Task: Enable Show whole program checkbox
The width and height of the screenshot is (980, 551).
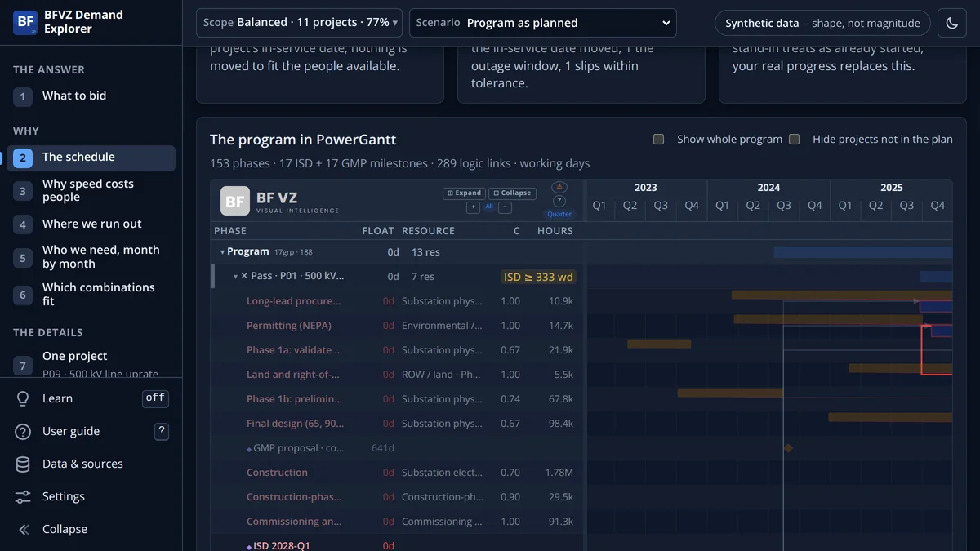Action: (x=658, y=140)
